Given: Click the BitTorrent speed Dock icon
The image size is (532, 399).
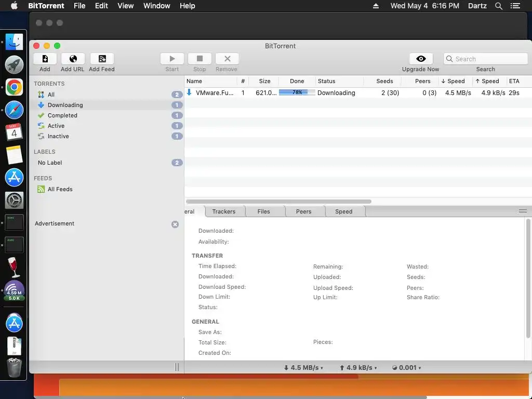Looking at the screenshot, I should click(14, 291).
